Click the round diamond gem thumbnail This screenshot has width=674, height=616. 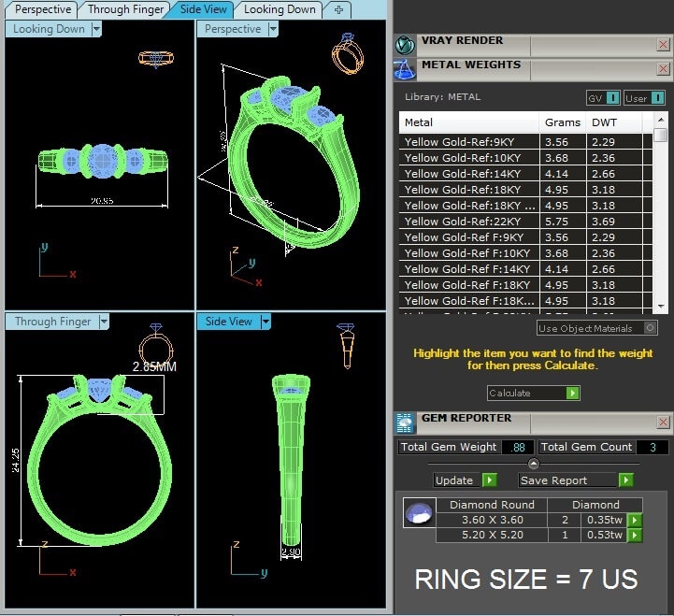(x=420, y=513)
